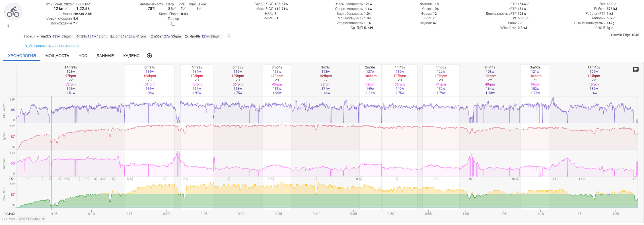Select the КАДЕНС tab
The height and width of the screenshot is (225, 644).
(131, 56)
